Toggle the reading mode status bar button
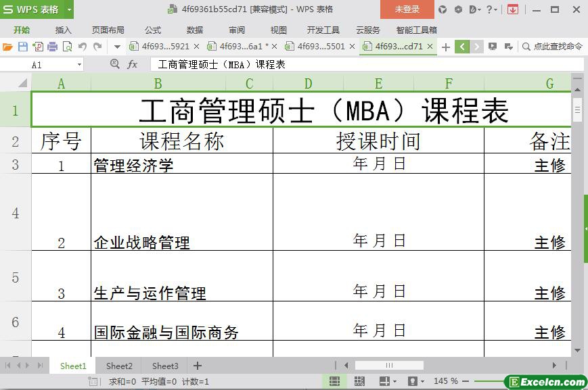 (386, 381)
